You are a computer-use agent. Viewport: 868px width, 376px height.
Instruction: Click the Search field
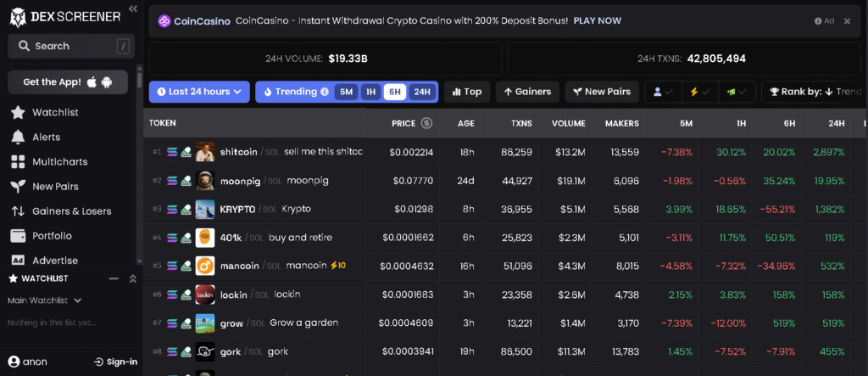(71, 46)
